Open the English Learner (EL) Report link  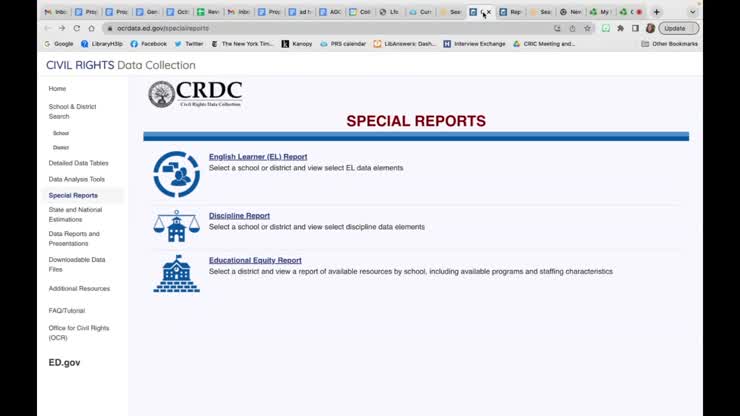pos(258,157)
